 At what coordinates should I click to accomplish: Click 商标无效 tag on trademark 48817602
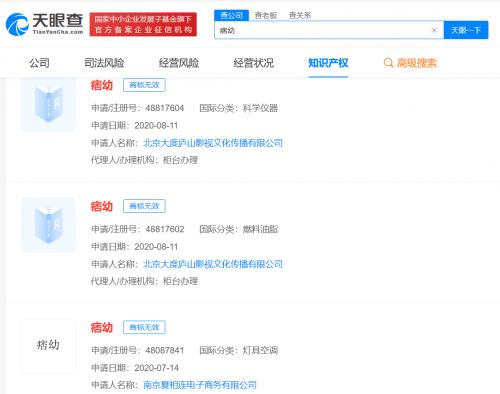tap(144, 206)
